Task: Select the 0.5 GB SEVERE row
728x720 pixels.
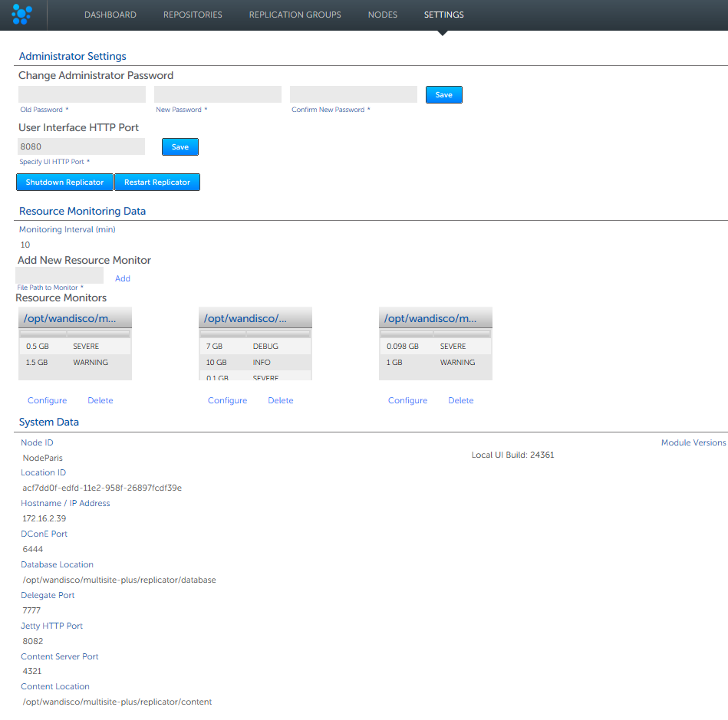Action: tap(74, 347)
